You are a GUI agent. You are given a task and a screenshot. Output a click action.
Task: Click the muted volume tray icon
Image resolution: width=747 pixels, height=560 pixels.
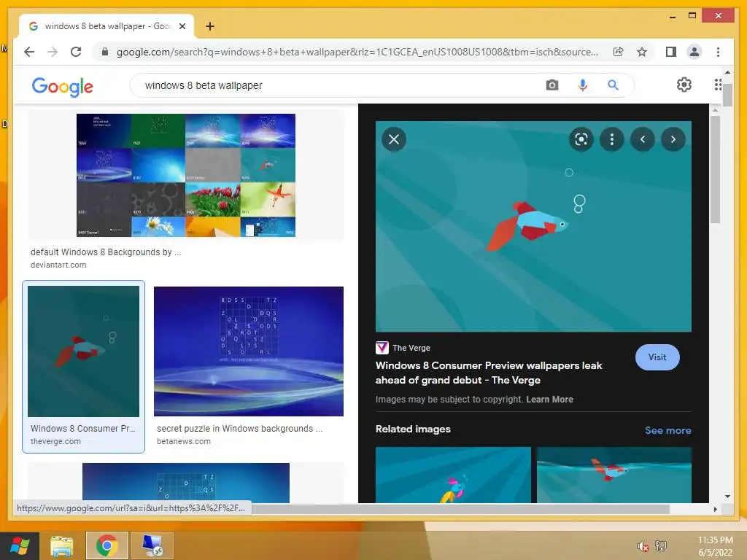pos(643,546)
